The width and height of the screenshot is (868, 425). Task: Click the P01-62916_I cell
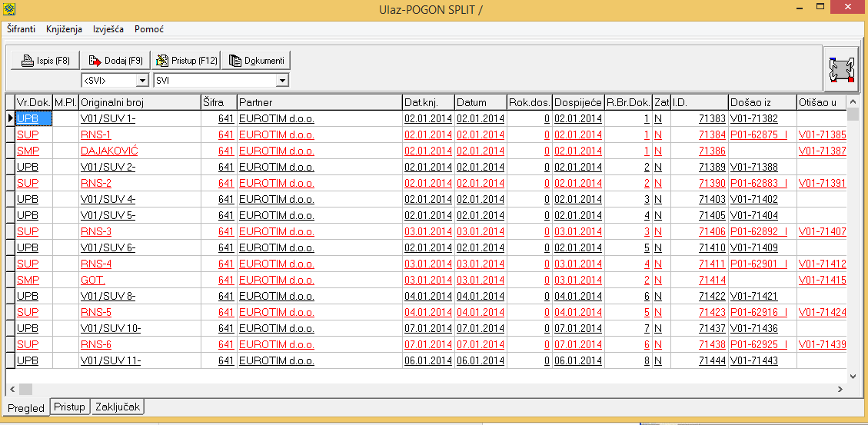[762, 312]
